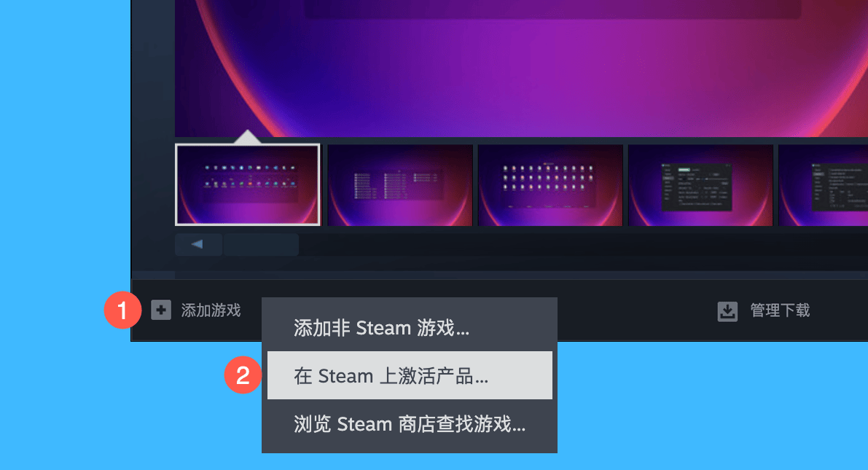Open the fourth thumbnail showing a settings dialog
The image size is (868, 470).
(x=700, y=185)
